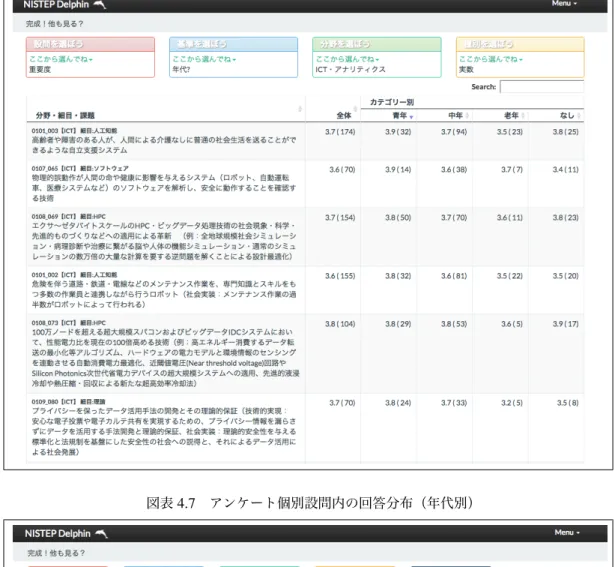This screenshot has width=615, height=567.
Task: Select the row titled 0109_080 【ICT】 細目:理論
Action: (x=305, y=429)
